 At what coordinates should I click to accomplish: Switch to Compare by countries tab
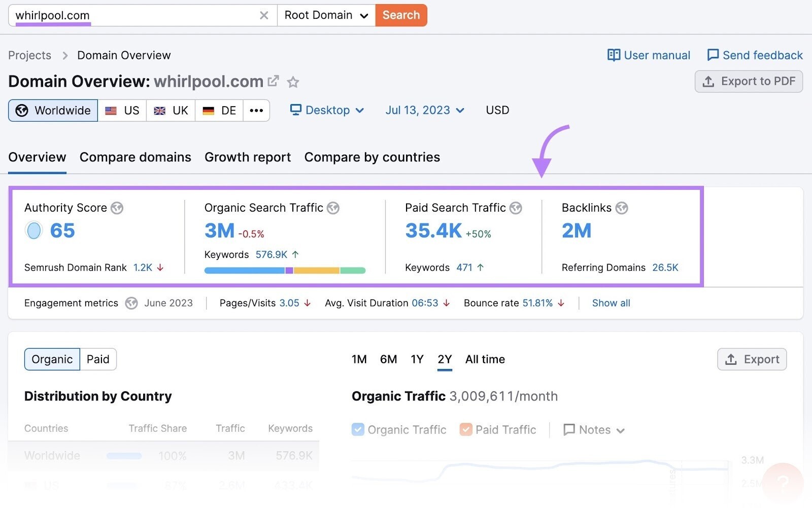tap(372, 157)
